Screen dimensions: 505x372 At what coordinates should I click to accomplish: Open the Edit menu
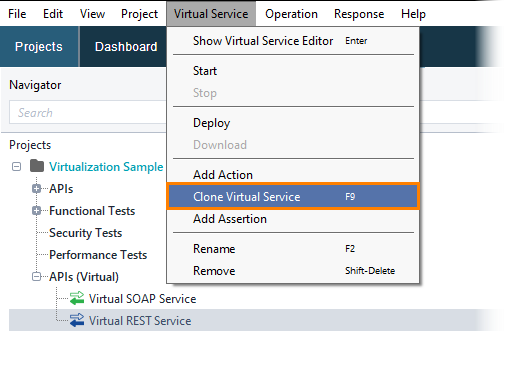tap(53, 14)
